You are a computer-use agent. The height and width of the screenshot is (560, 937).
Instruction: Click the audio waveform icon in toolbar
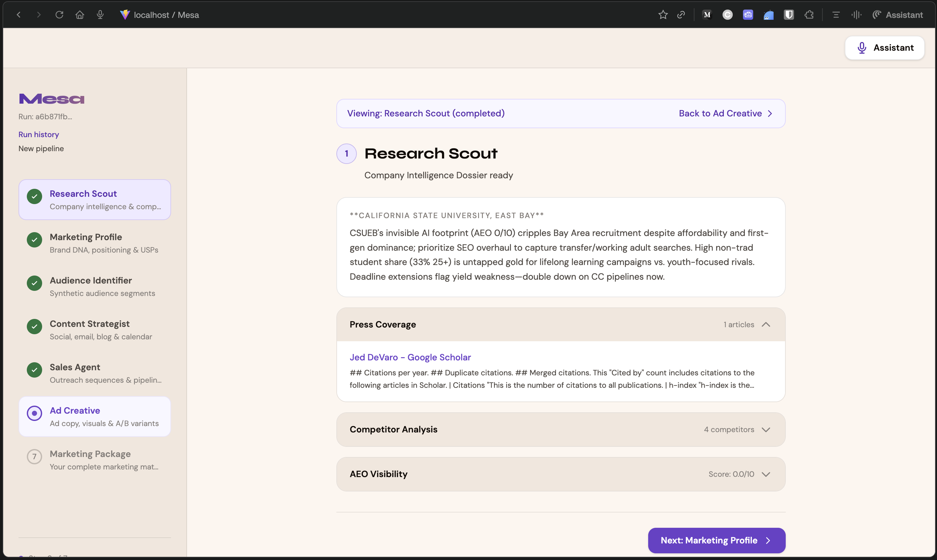pos(856,15)
